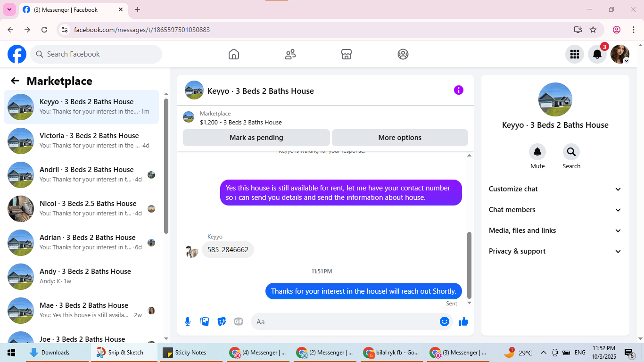Click Keyyo's avatar beside the phone number
Image resolution: width=644 pixels, height=362 pixels.
[192, 252]
